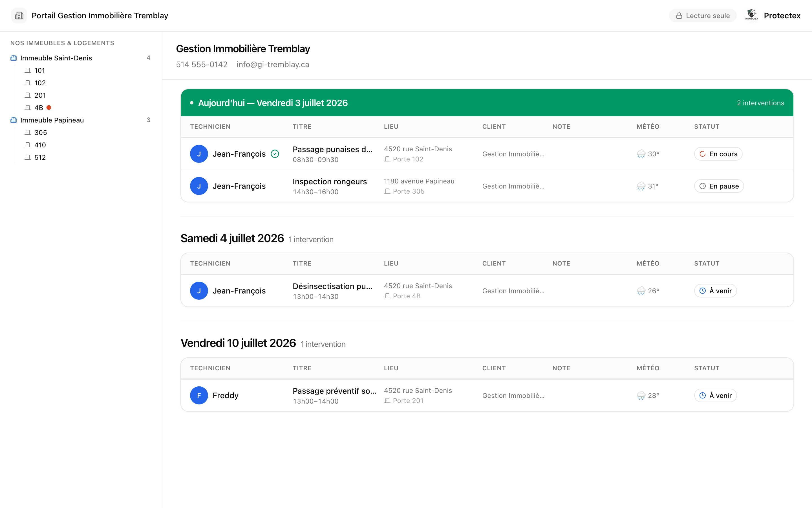The height and width of the screenshot is (508, 812).
Task: Open unit 4B in the sidebar
Action: point(39,108)
